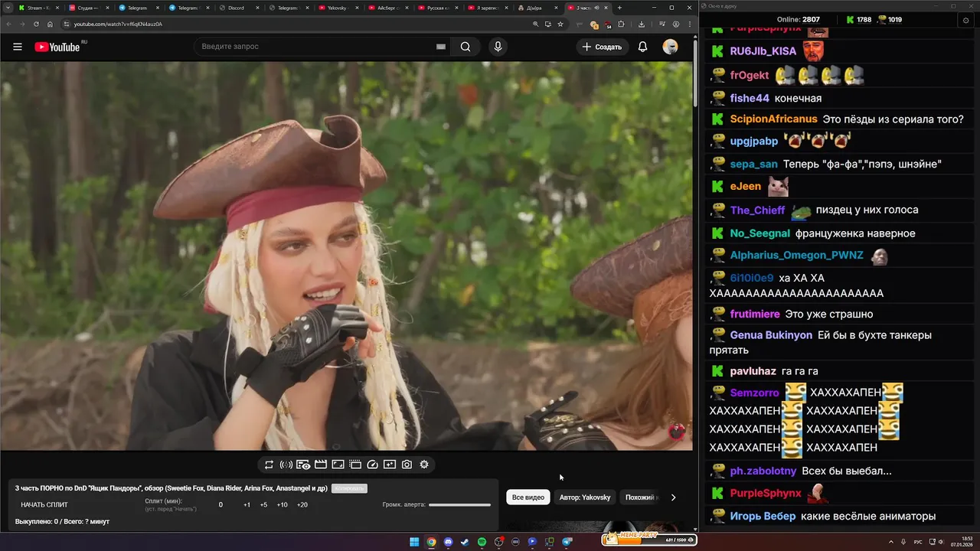Add +1 minute to split

tap(247, 505)
